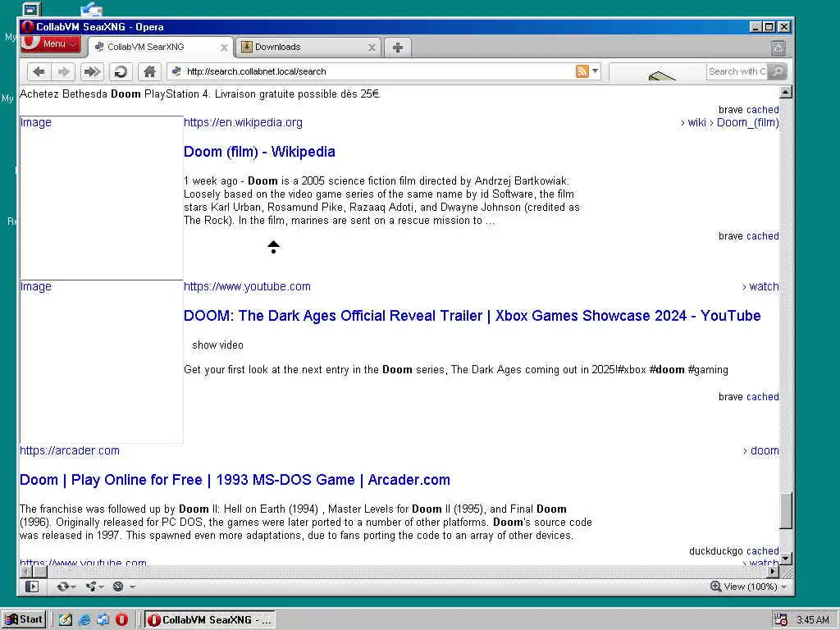
Task: Click the horizontal scrollbar right arrow
Action: (773, 572)
